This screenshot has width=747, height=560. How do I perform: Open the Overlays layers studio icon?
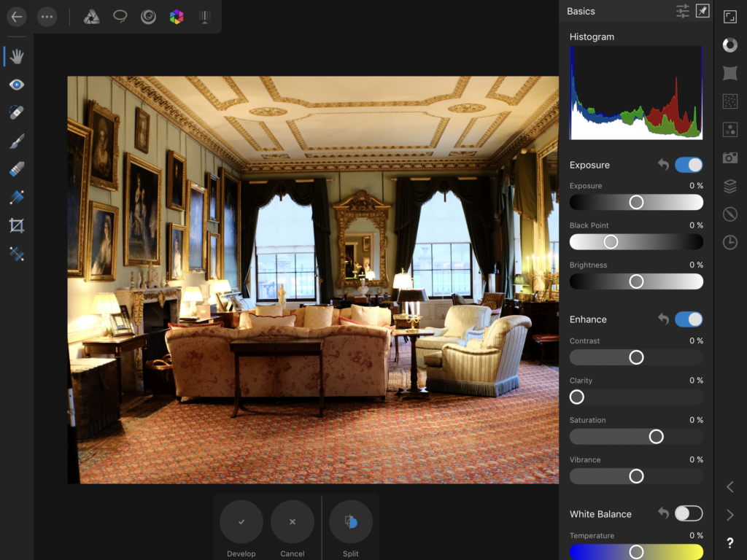tap(729, 186)
